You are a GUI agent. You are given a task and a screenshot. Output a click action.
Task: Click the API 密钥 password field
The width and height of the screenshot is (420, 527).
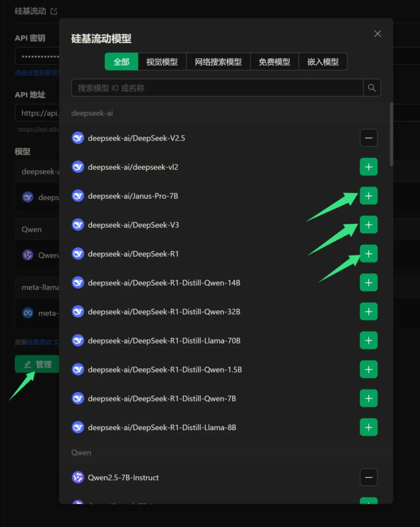click(x=37, y=56)
